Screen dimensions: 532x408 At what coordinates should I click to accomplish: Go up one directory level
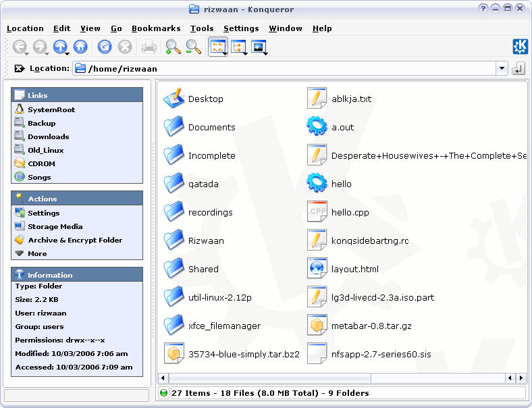(x=60, y=47)
